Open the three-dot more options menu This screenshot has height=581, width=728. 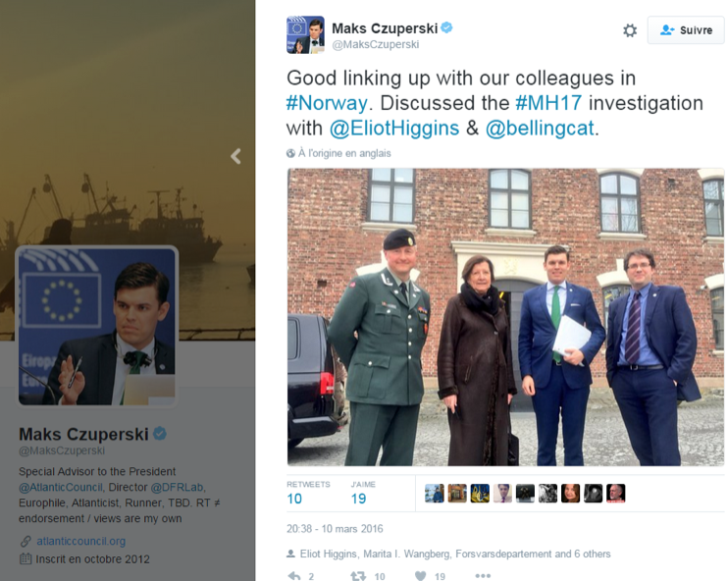pos(483,576)
